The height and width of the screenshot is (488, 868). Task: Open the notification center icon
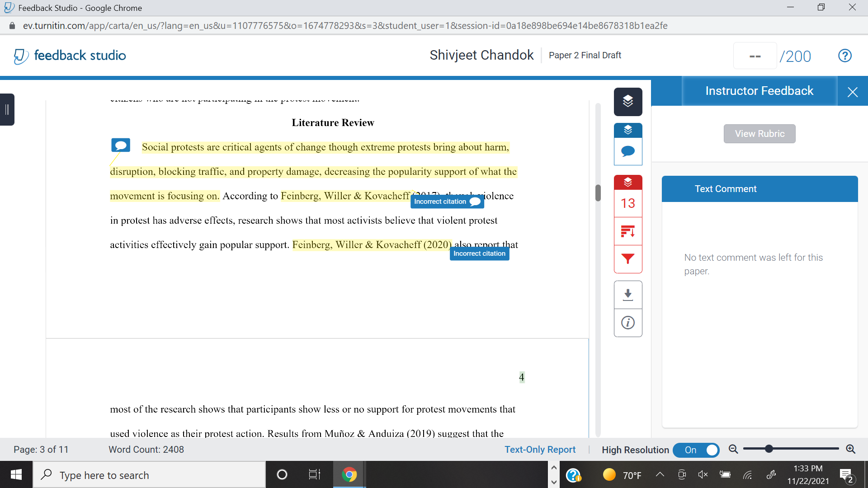coord(846,475)
